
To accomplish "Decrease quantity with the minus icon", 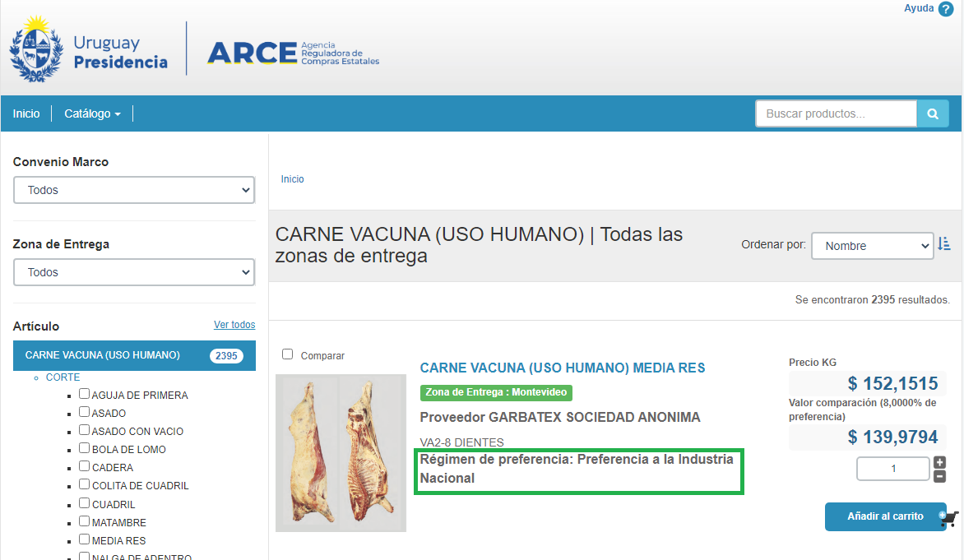I will (x=940, y=477).
